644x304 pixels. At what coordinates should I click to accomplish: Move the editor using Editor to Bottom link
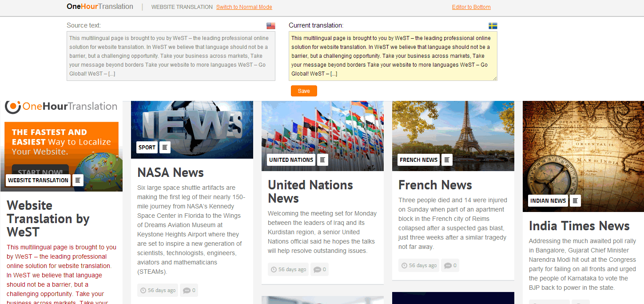tap(471, 7)
